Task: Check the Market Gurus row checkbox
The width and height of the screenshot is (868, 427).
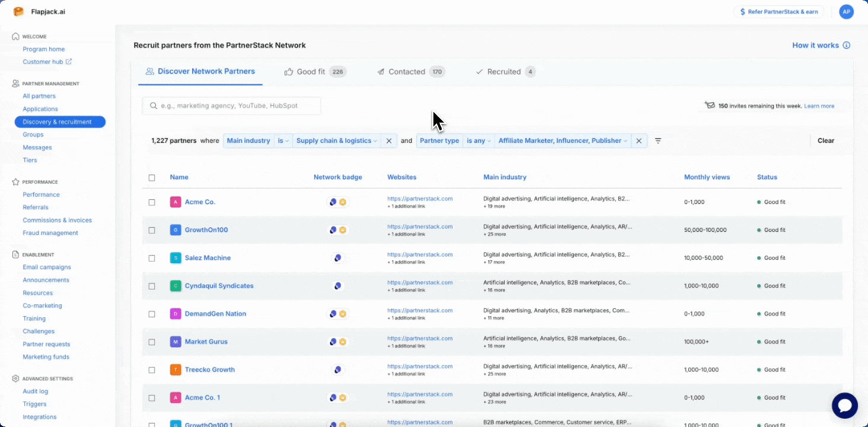Action: click(x=152, y=342)
